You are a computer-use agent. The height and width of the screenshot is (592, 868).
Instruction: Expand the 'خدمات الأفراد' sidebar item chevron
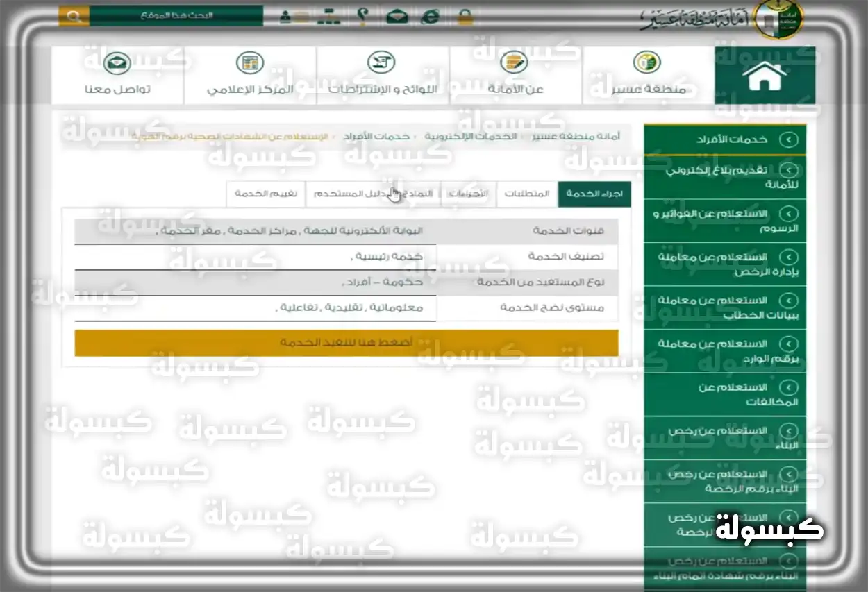tap(788, 139)
